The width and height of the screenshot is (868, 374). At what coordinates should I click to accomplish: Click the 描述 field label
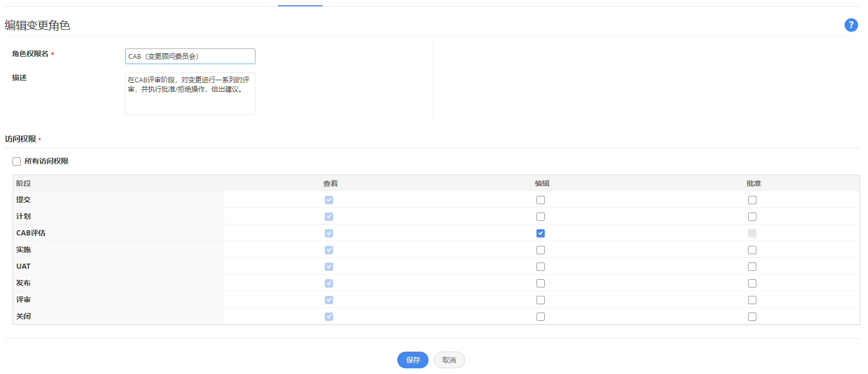19,78
